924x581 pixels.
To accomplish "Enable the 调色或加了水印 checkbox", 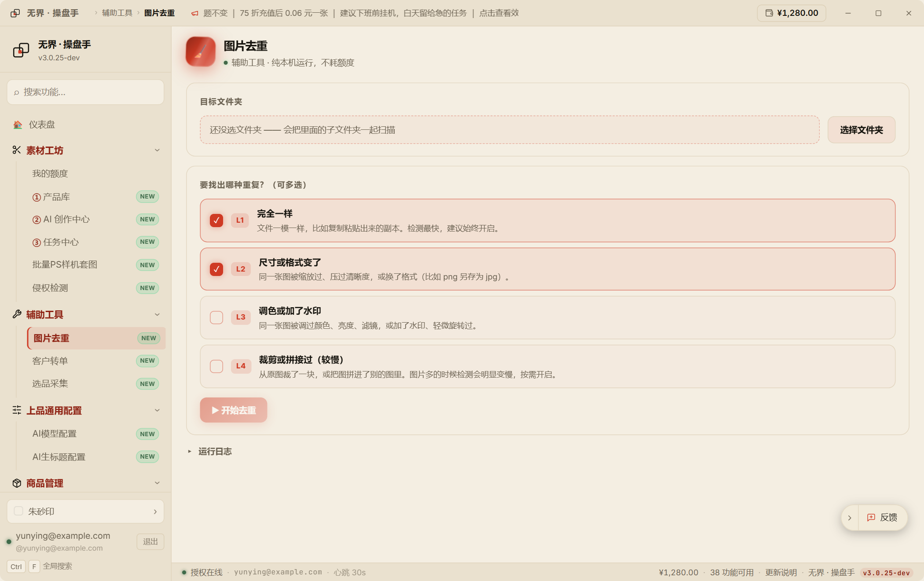I will (216, 317).
